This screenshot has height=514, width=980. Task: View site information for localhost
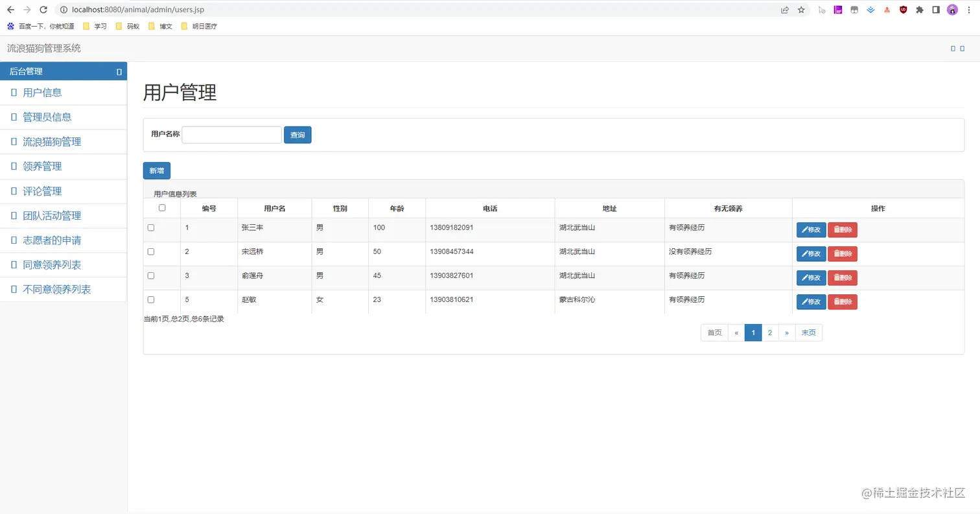click(64, 10)
